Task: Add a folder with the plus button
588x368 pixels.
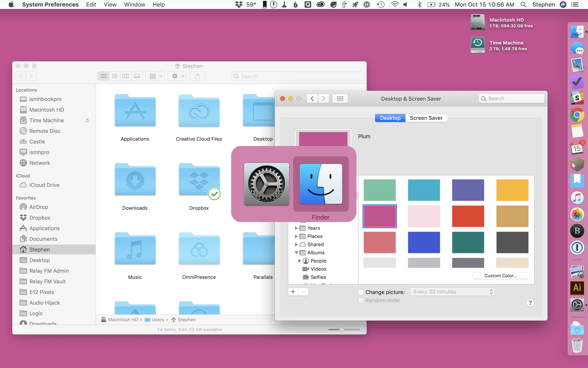Action: (293, 292)
